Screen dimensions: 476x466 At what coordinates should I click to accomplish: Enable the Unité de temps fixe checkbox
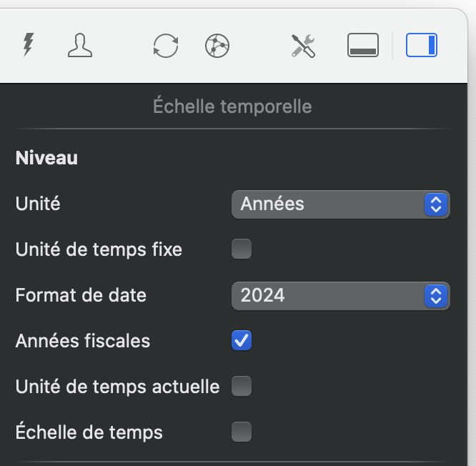coord(242,249)
